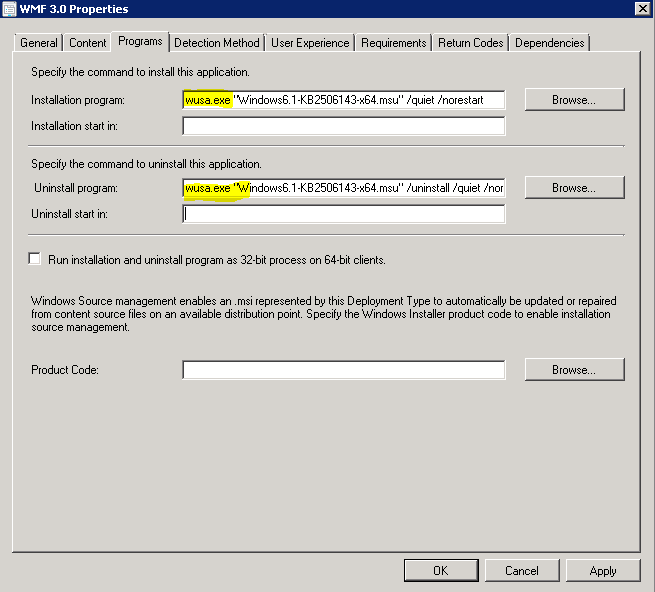Click the Windows Source management description paragraph
Viewport: 655px width, 592px height.
[x=324, y=314]
